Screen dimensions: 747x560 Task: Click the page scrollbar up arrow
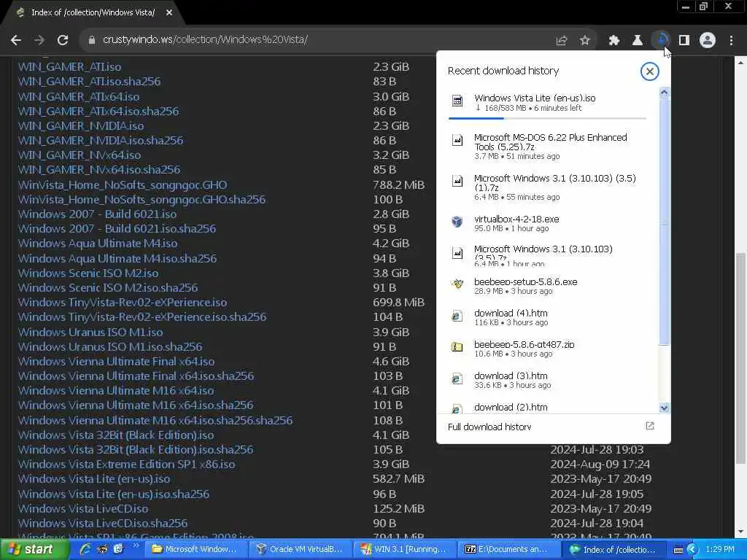tap(741, 63)
